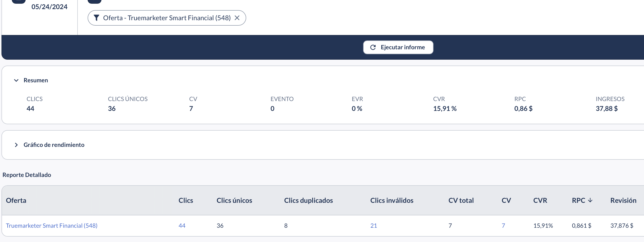Click the refresh icon on Ejecutar informe

point(373,47)
